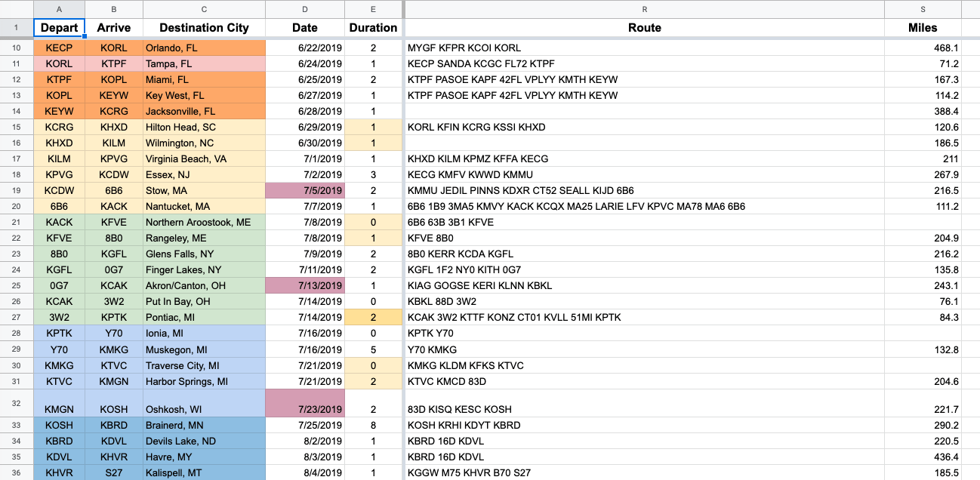Select the Nantucket, MA cell
Viewport: 980px width, 480px height.
click(x=204, y=207)
